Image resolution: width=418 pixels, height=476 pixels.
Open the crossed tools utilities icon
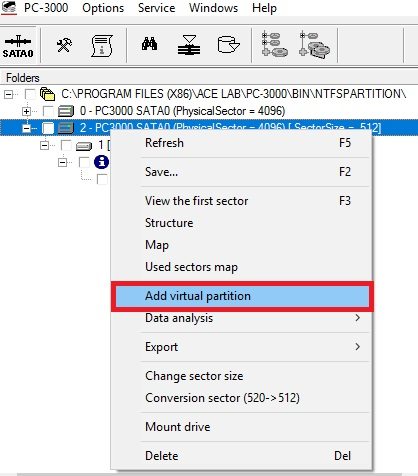(x=64, y=45)
